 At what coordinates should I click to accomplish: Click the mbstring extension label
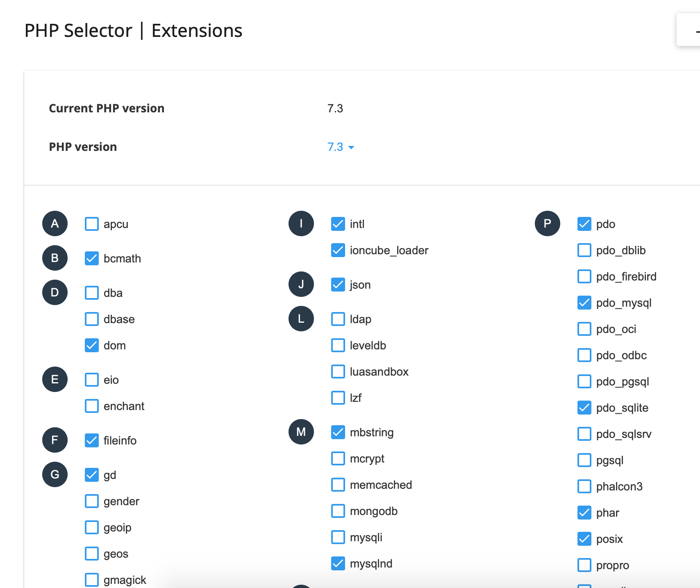(372, 432)
